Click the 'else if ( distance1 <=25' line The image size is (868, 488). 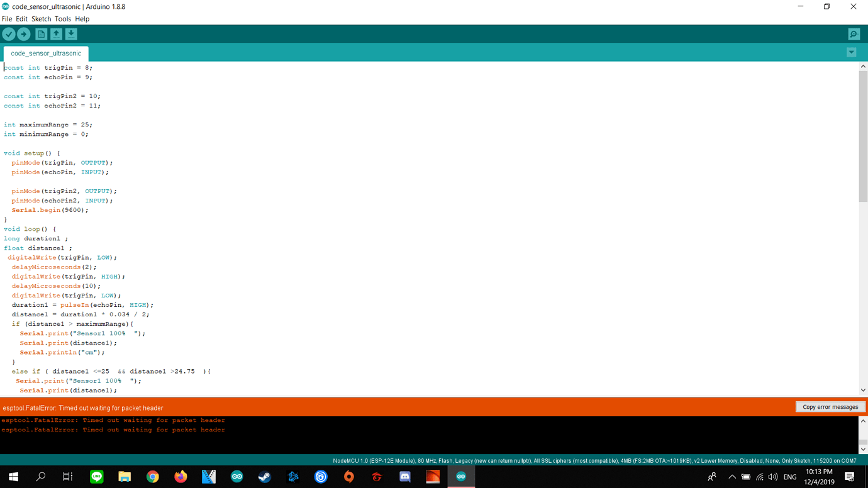[x=111, y=371]
